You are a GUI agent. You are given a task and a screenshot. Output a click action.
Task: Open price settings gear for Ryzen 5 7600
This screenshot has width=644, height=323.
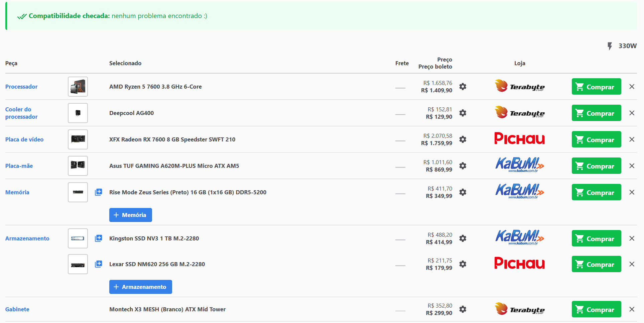pyautogui.click(x=463, y=87)
